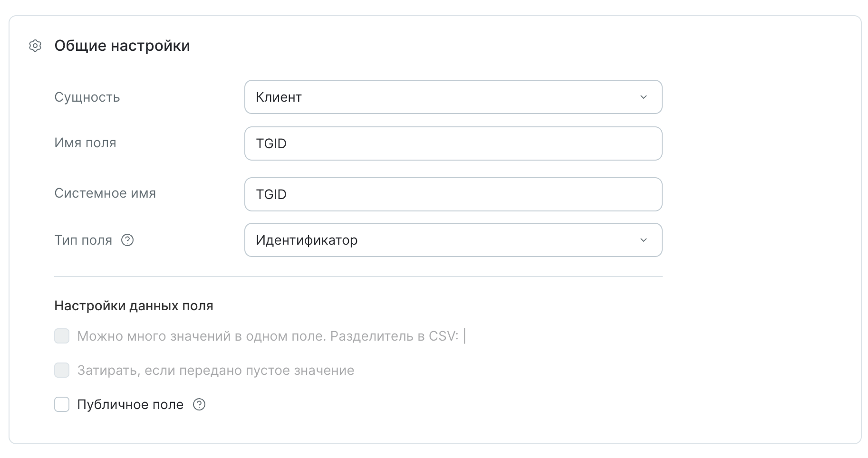This screenshot has height=458, width=868.
Task: Click the Публичное поле label text
Action: pyautogui.click(x=130, y=405)
